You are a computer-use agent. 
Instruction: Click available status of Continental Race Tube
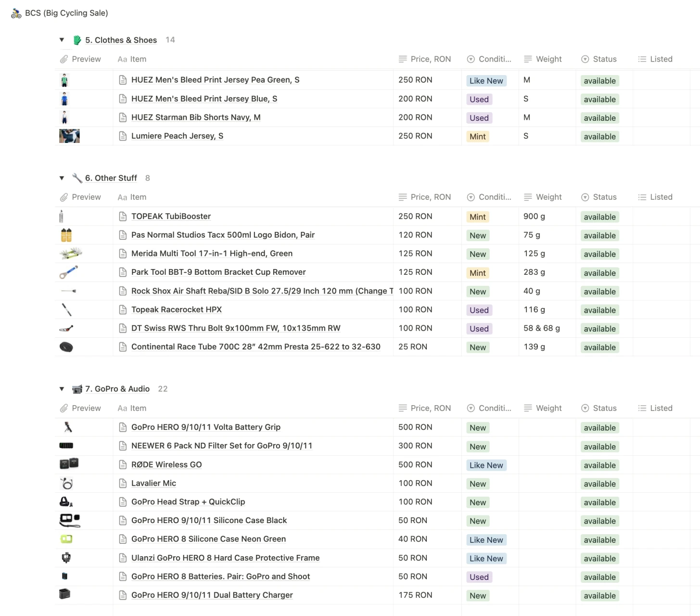599,347
